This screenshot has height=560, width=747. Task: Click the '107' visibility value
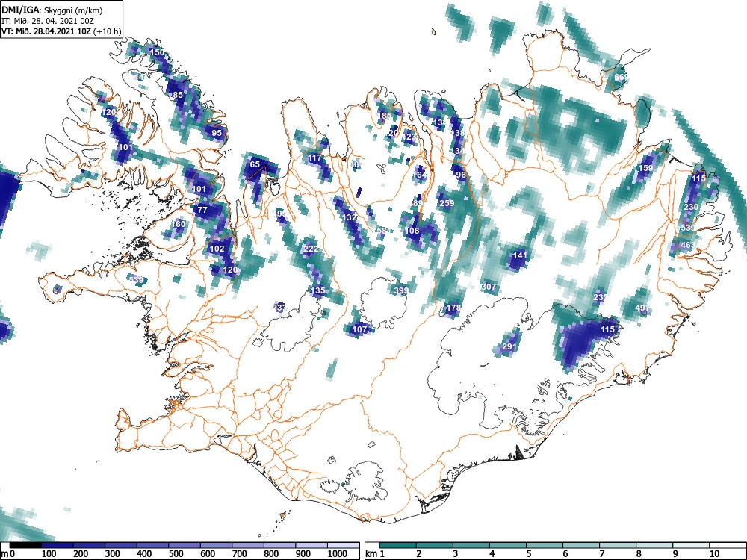pos(360,329)
